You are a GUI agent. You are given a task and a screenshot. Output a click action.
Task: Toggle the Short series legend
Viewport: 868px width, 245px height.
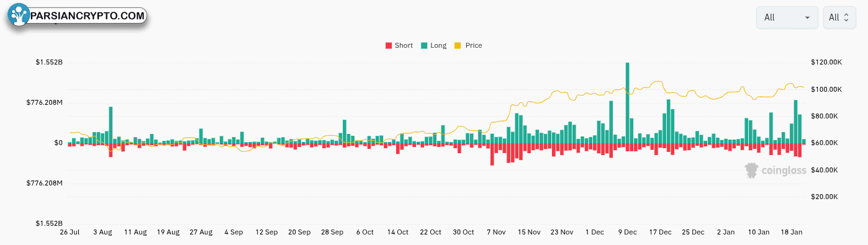click(x=399, y=45)
